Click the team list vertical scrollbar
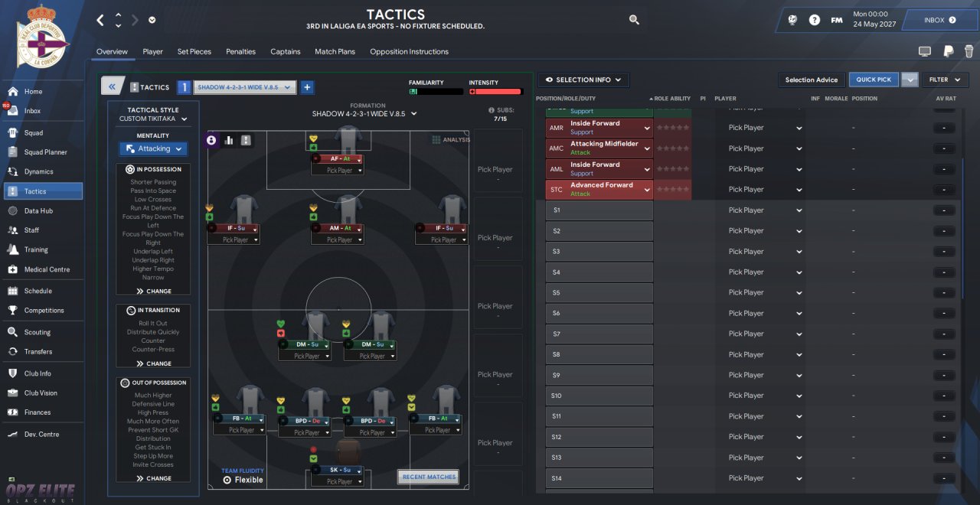This screenshot has height=505, width=980. point(963,230)
